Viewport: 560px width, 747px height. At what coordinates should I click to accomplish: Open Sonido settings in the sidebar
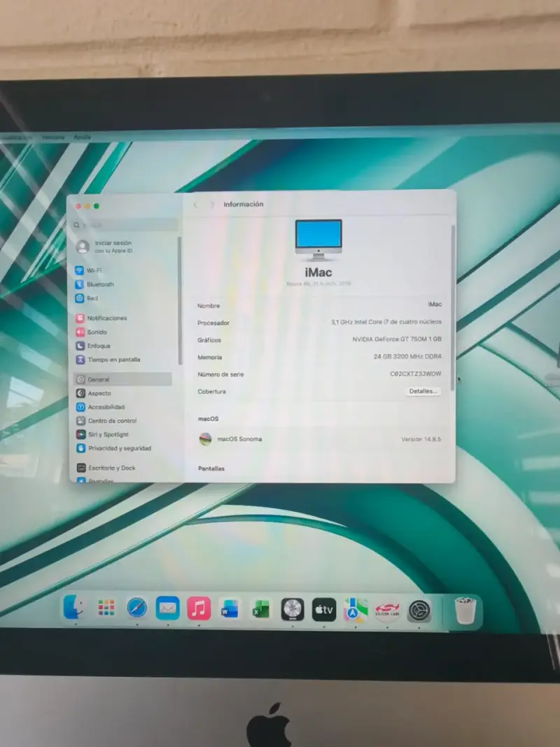coord(92,332)
